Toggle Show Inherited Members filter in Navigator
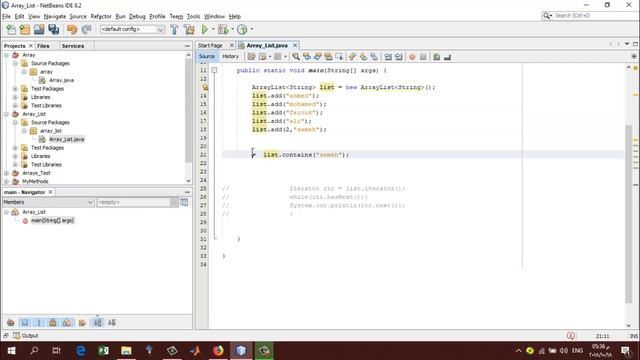Screen dimensions: 640x360 point(11,322)
